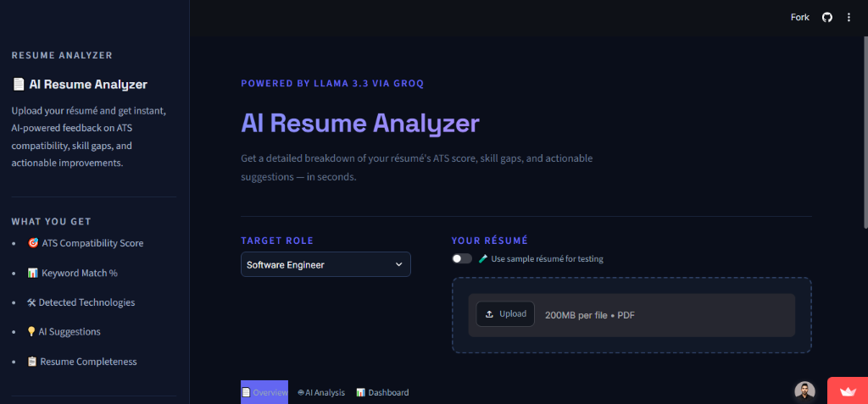The height and width of the screenshot is (404, 868).
Task: Click the "RESUME ANALYZER" sidebar label
Action: [62, 55]
